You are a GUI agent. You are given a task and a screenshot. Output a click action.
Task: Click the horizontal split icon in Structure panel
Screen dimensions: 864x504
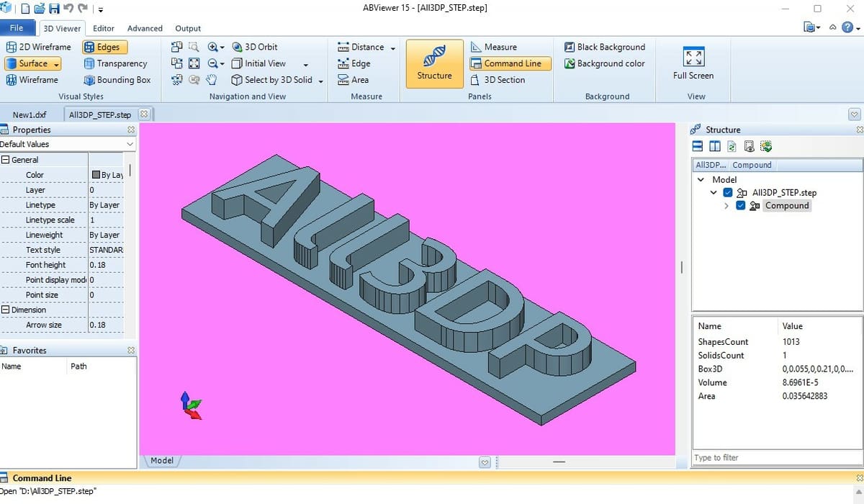point(697,146)
